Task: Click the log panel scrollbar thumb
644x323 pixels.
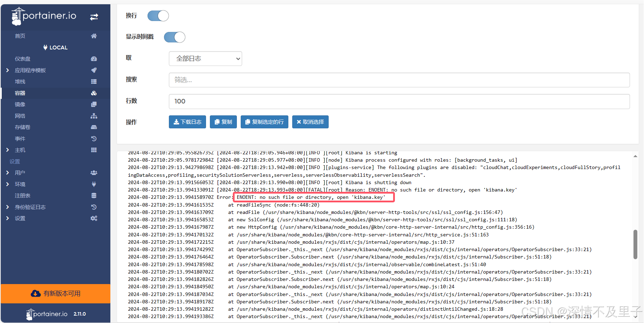Action: [x=635, y=244]
